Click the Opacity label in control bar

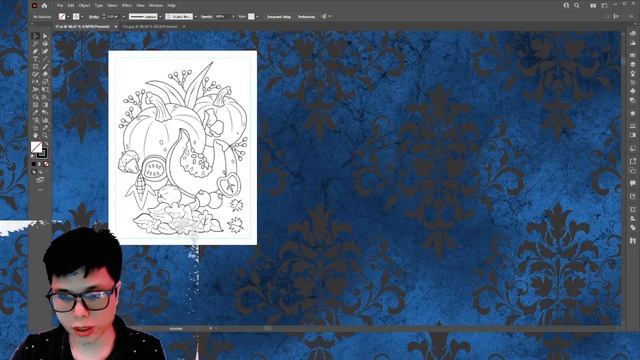pos(206,17)
